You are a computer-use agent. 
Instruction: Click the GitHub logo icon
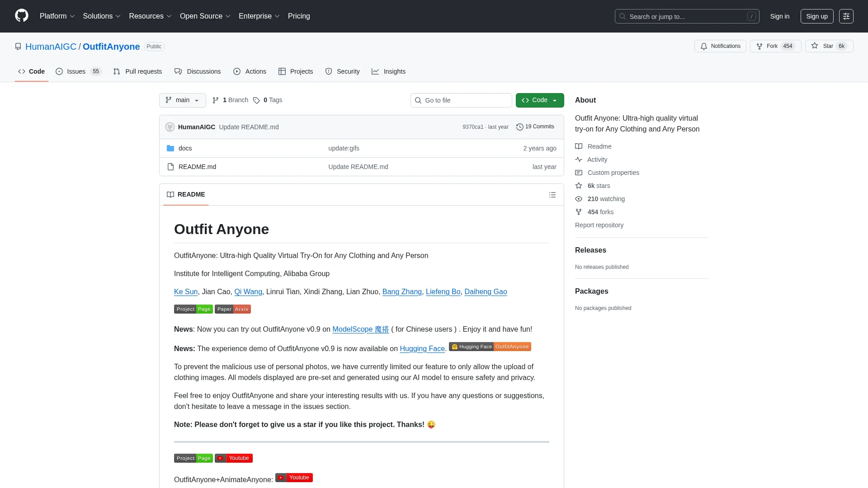21,16
